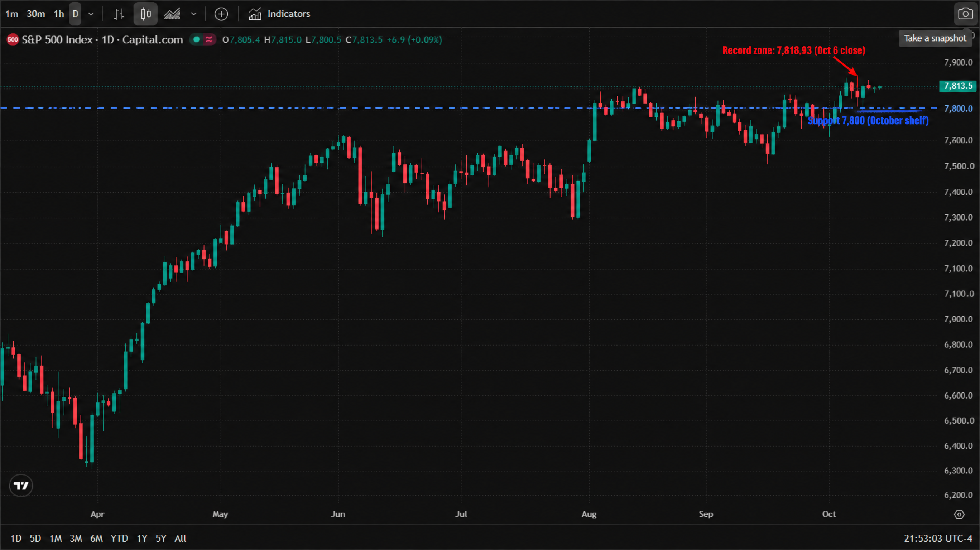Select the 1Y date range
Image resolution: width=980 pixels, height=550 pixels.
(x=142, y=539)
